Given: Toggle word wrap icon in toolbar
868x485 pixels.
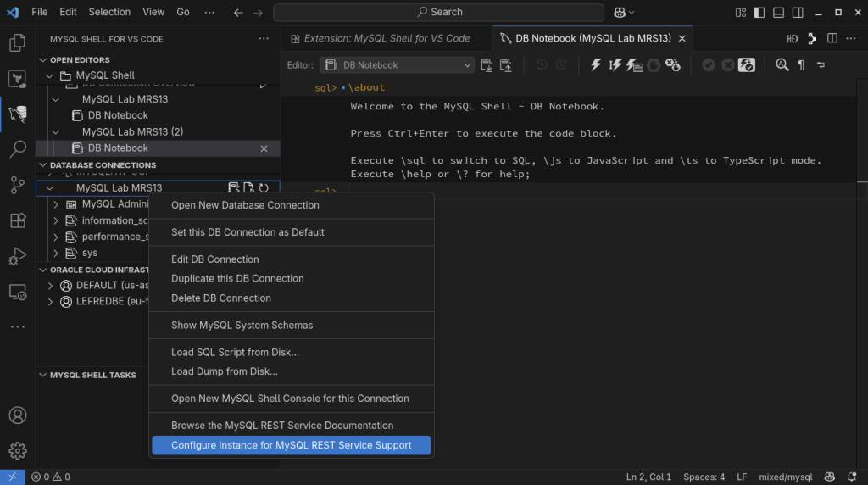Looking at the screenshot, I should click(821, 64).
